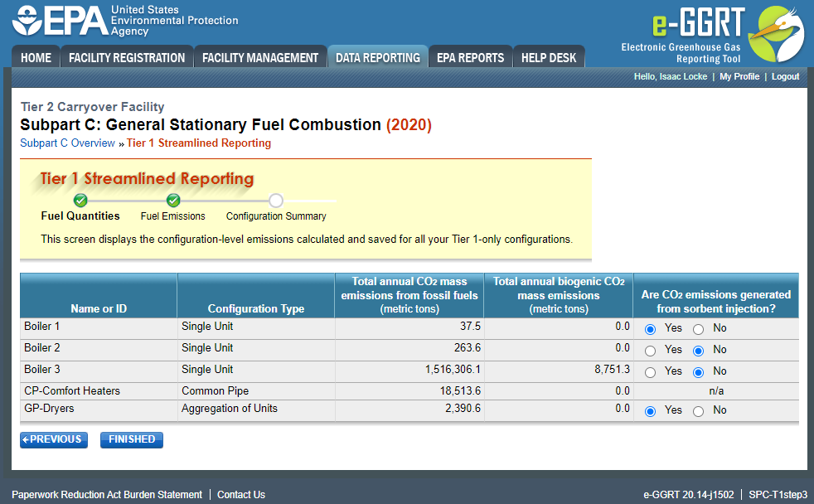This screenshot has height=504, width=814.
Task: Click the EPA logo
Action: pyautogui.click(x=124, y=21)
